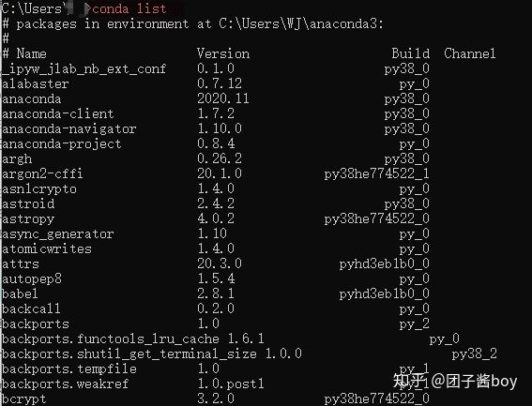Click the 1.0.post1 version text
Screen dimensions: 532x406
pos(231,383)
